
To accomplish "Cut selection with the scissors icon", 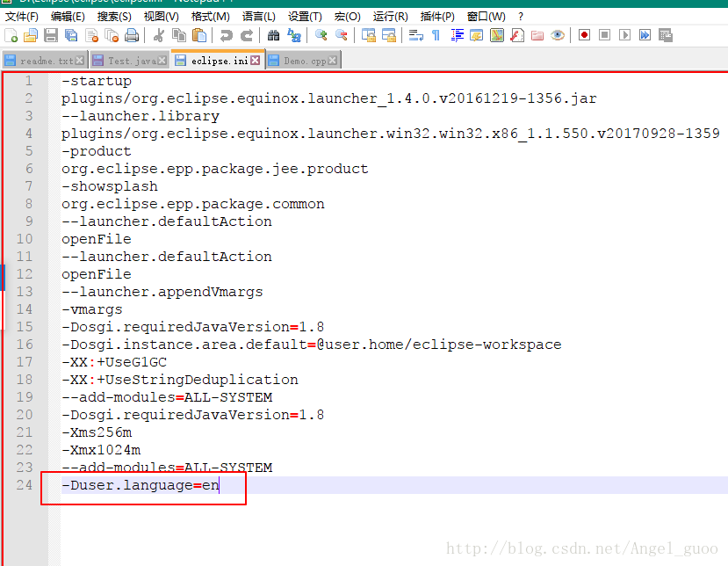I will [159, 35].
